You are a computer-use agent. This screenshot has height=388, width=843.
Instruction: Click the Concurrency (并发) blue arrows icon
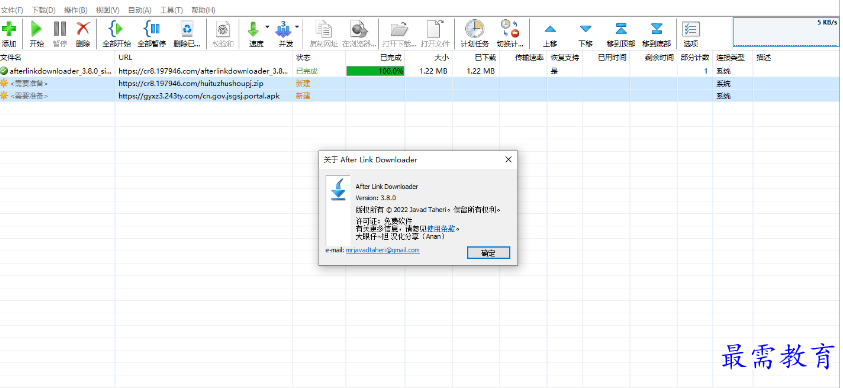283,29
